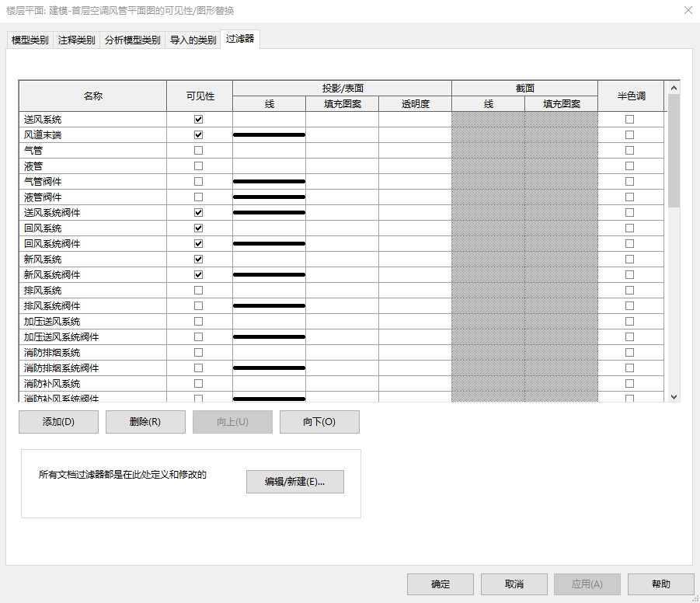The width and height of the screenshot is (700, 603).
Task: Enable visibility for 液管 filter
Action: [199, 166]
